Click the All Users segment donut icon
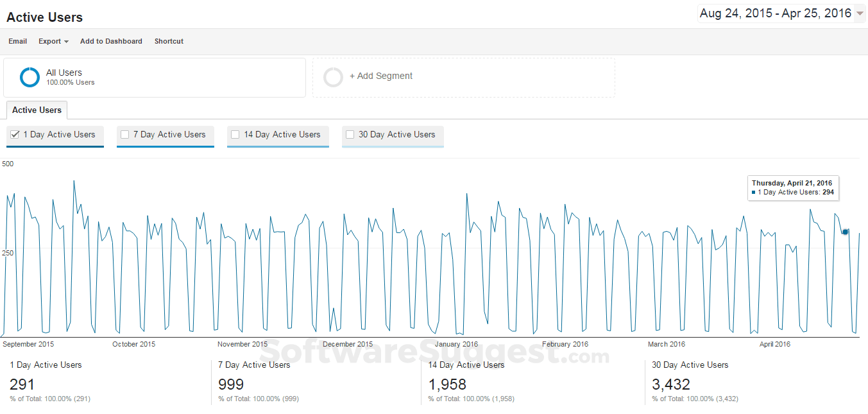Screen dimensions: 868x414 [30, 77]
